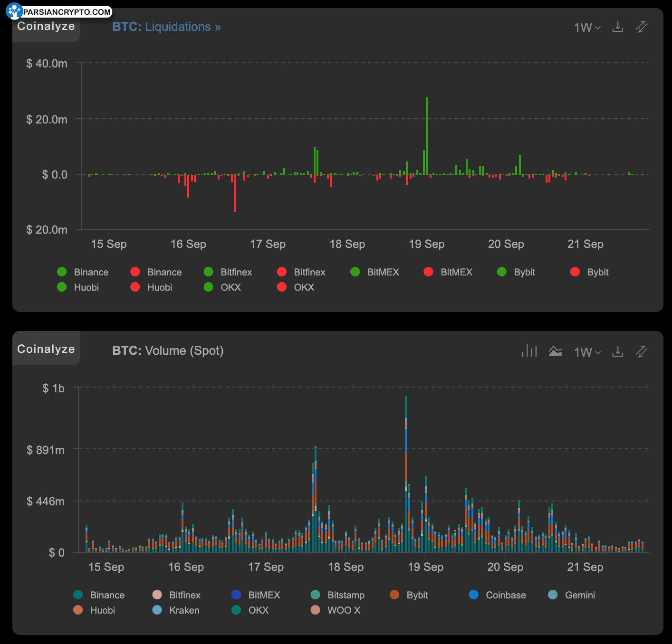This screenshot has width=672, height=644.
Task: Switch Volume chart to bar view icon
Action: 529,351
